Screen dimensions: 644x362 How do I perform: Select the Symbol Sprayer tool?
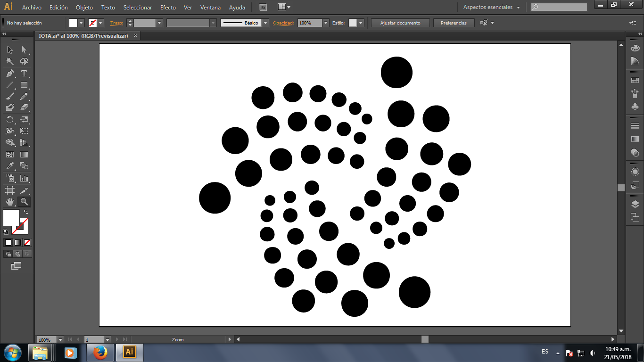pyautogui.click(x=10, y=178)
